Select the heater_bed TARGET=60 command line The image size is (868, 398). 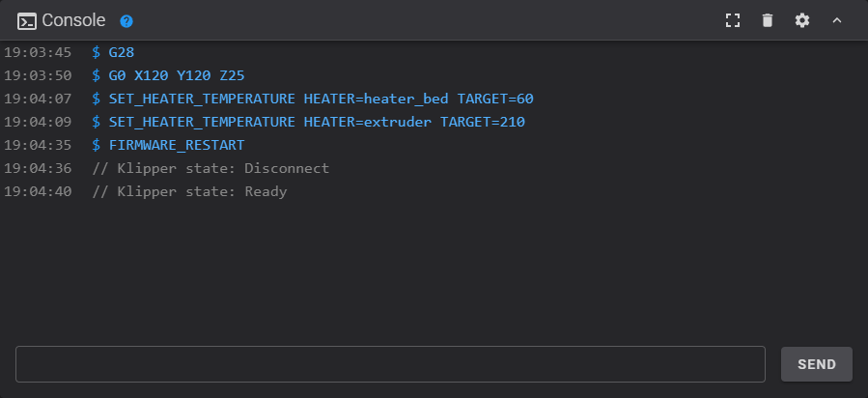(x=321, y=99)
